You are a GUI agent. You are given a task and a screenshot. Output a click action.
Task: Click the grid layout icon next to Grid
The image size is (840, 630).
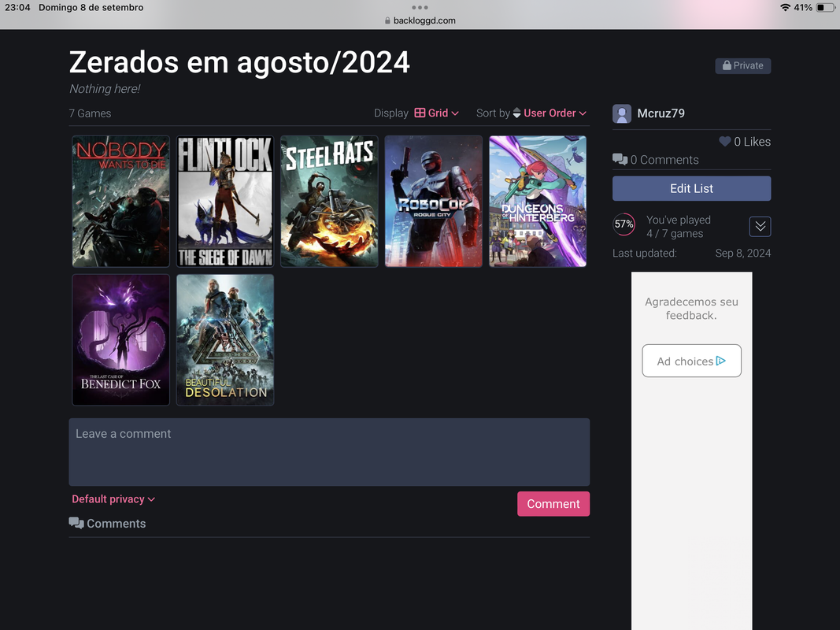tap(420, 113)
